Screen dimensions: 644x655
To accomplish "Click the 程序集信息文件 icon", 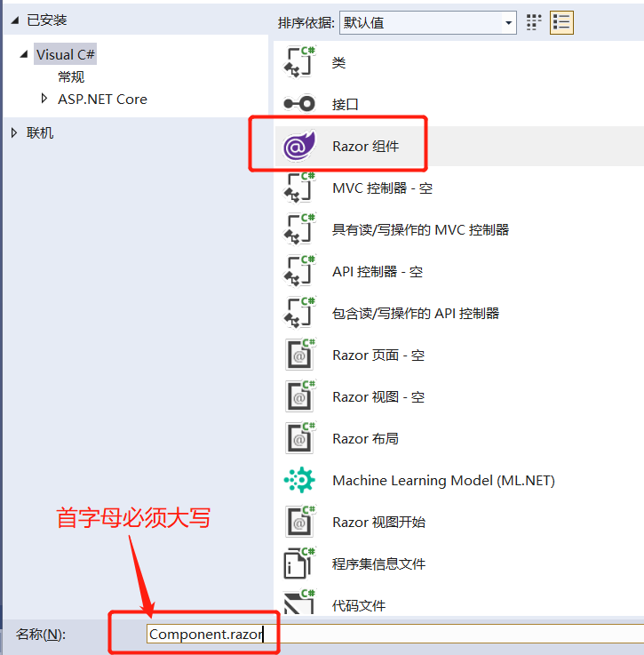I will tap(299, 563).
